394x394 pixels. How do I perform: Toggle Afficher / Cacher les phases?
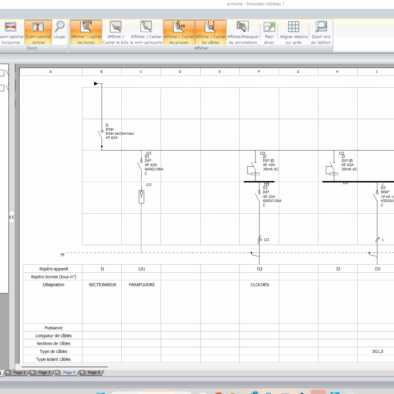179,32
